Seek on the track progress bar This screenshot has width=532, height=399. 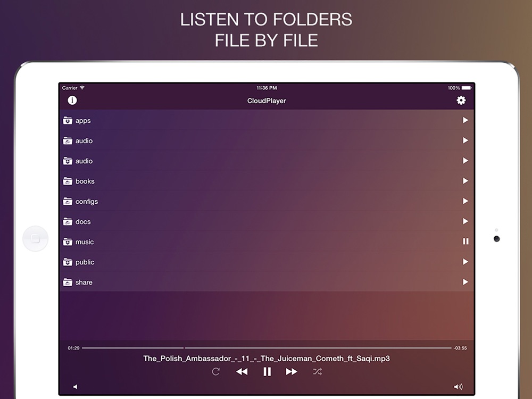tap(267, 348)
